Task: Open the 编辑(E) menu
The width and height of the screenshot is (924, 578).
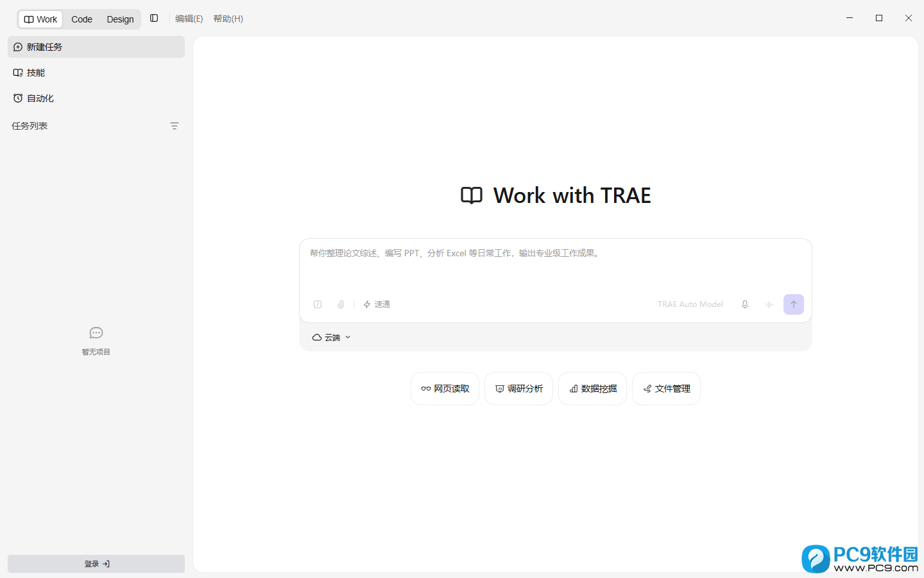Action: click(x=189, y=19)
